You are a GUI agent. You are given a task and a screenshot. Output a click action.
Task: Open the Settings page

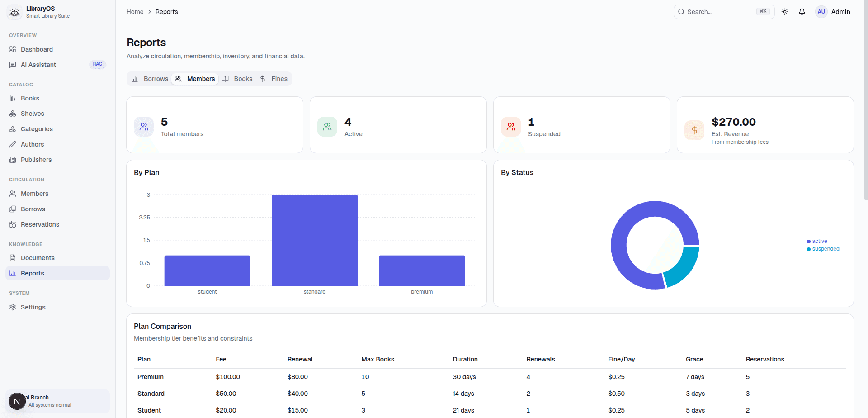click(x=57, y=307)
